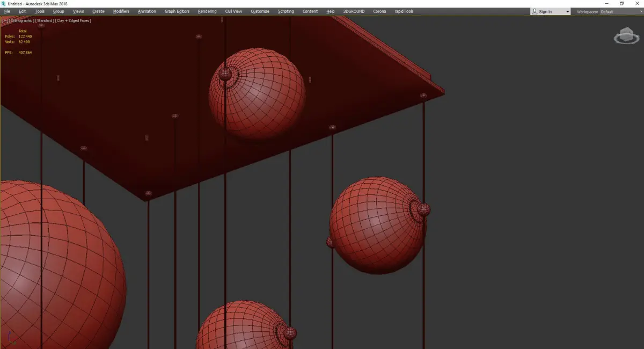The width and height of the screenshot is (644, 349).
Task: Open the Help menu
Action: tap(331, 11)
